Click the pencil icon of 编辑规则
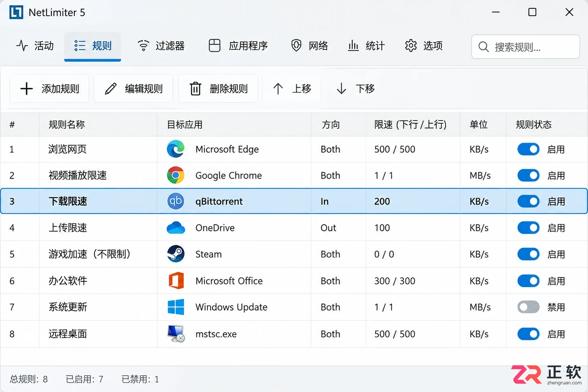Image resolution: width=588 pixels, height=392 pixels. tap(111, 89)
